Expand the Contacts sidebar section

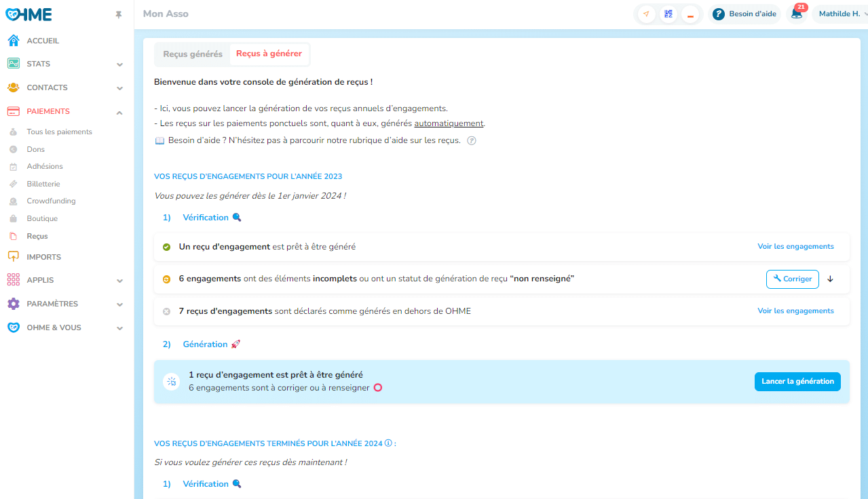(119, 88)
